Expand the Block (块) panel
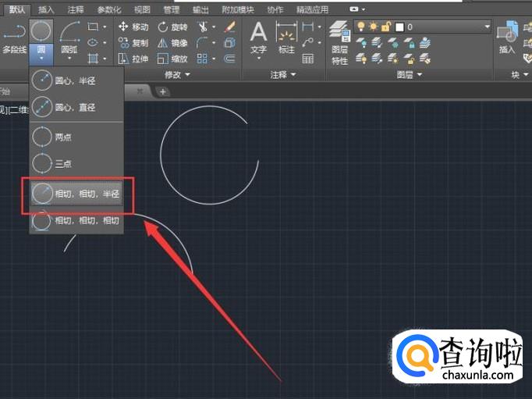The width and height of the screenshot is (532, 399). click(520, 74)
